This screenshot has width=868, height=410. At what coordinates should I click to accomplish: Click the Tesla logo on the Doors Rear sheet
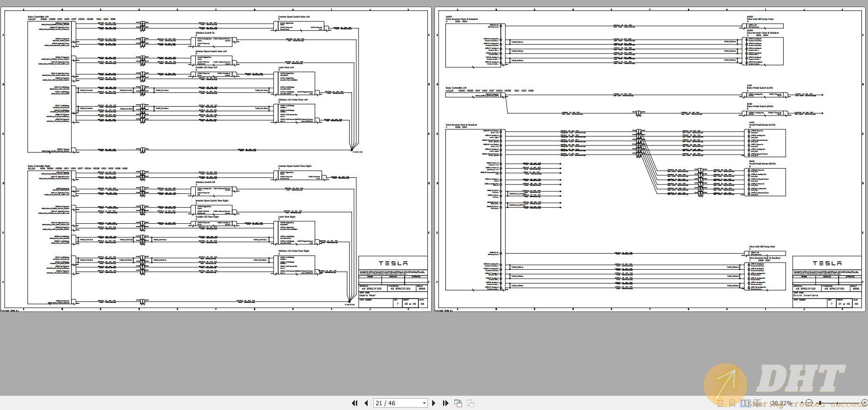coord(393,263)
